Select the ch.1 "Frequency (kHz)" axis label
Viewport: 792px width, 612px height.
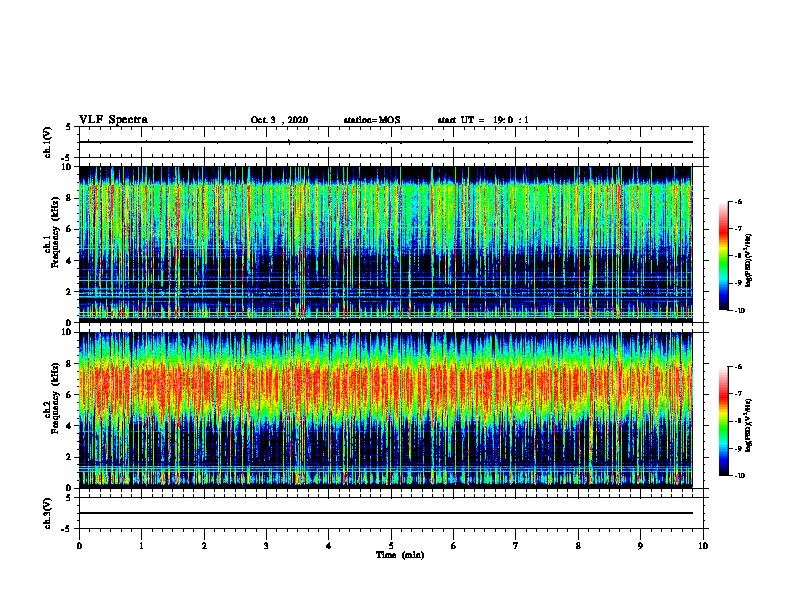click(x=55, y=232)
